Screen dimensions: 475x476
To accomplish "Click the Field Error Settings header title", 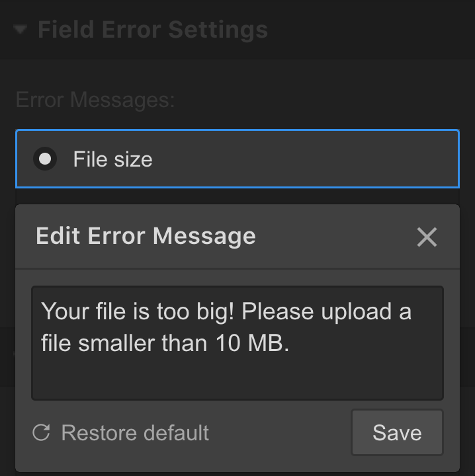I will coord(153,30).
